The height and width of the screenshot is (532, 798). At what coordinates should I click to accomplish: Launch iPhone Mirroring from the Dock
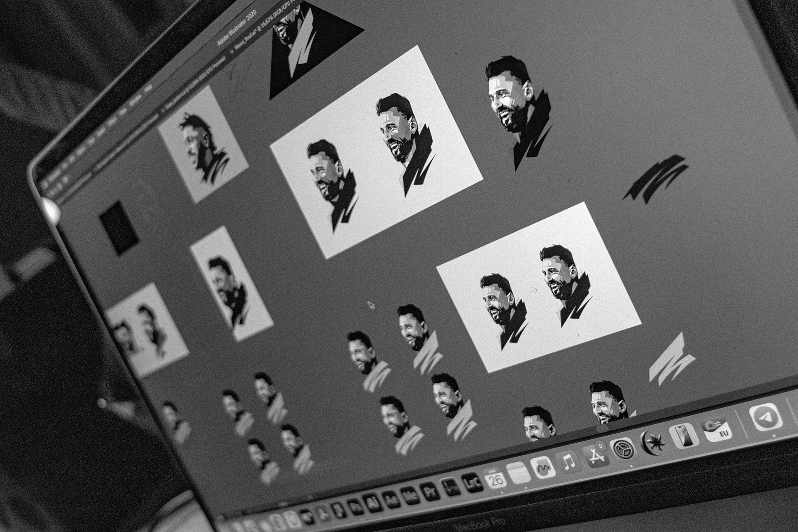tap(684, 436)
